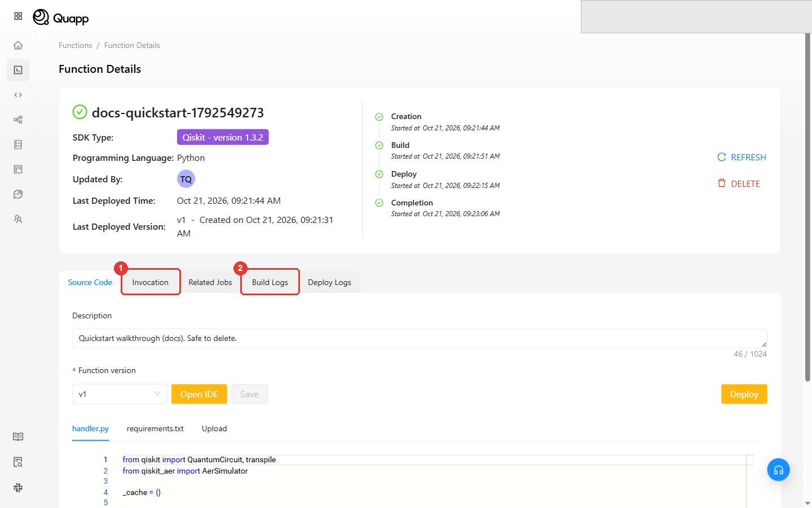Click the 'Function Details' page heading
Viewport: 812px width, 508px height.
(x=100, y=69)
